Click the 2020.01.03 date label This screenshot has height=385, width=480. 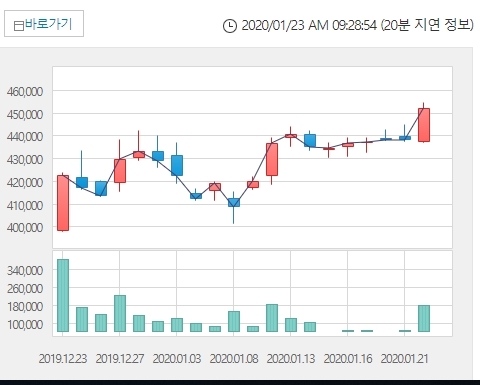177,359
